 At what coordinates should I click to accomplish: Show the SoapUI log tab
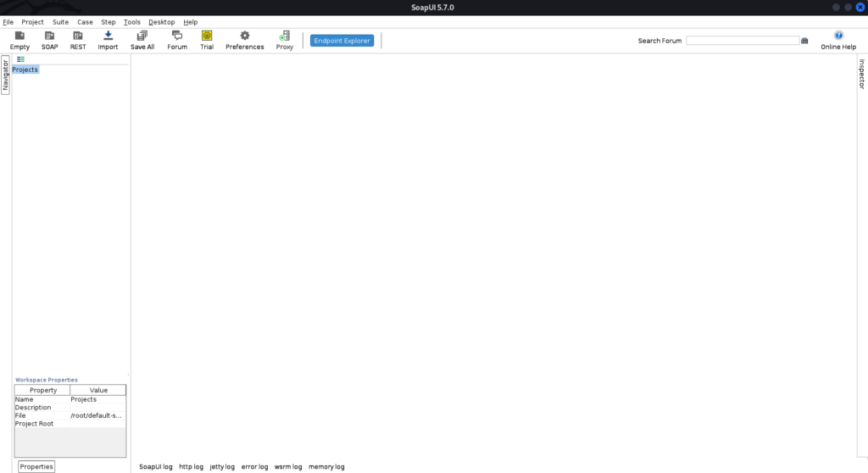coord(156,467)
